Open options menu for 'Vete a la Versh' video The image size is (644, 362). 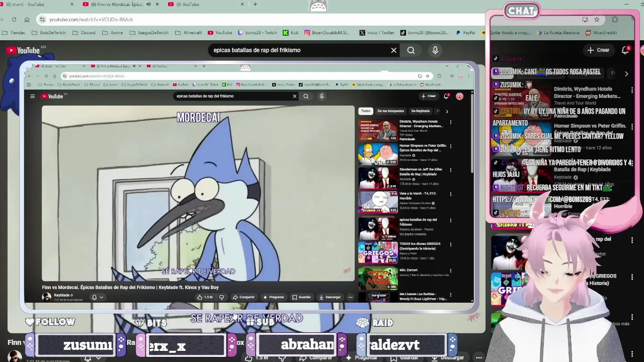click(x=451, y=195)
